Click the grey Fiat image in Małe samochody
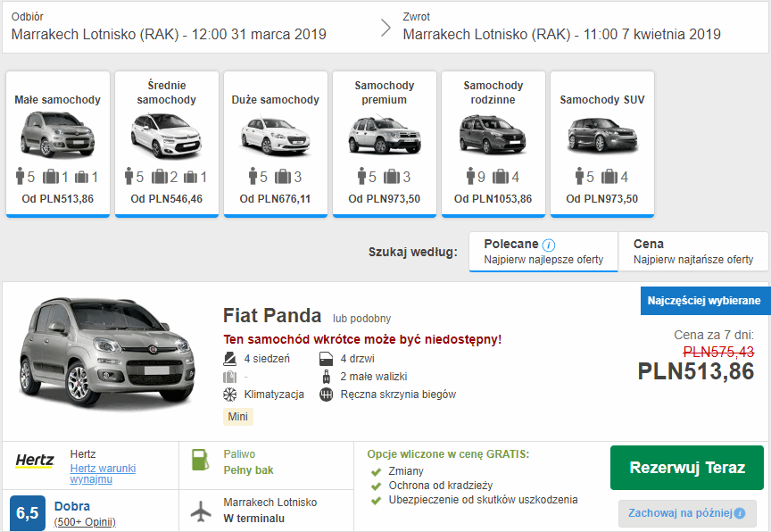The height and width of the screenshot is (532, 771). tap(57, 135)
